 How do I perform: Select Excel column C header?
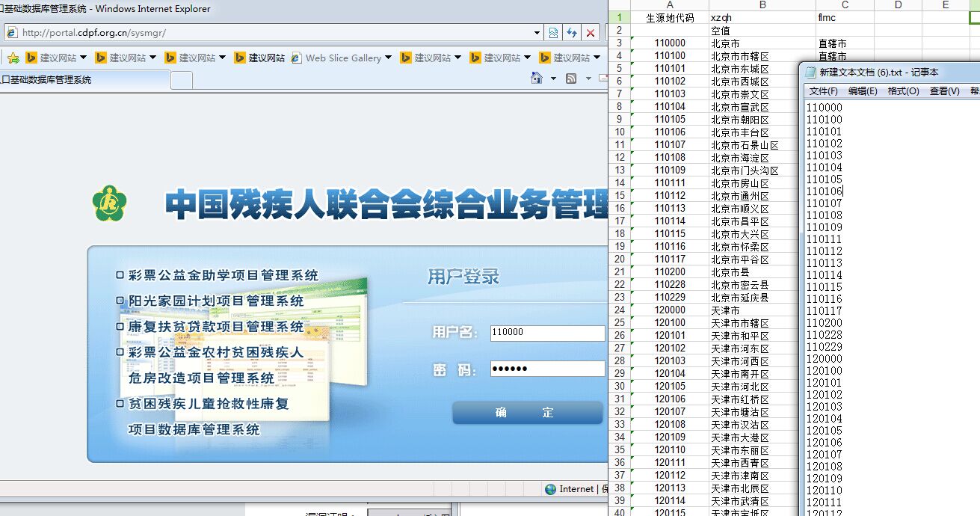pos(845,5)
